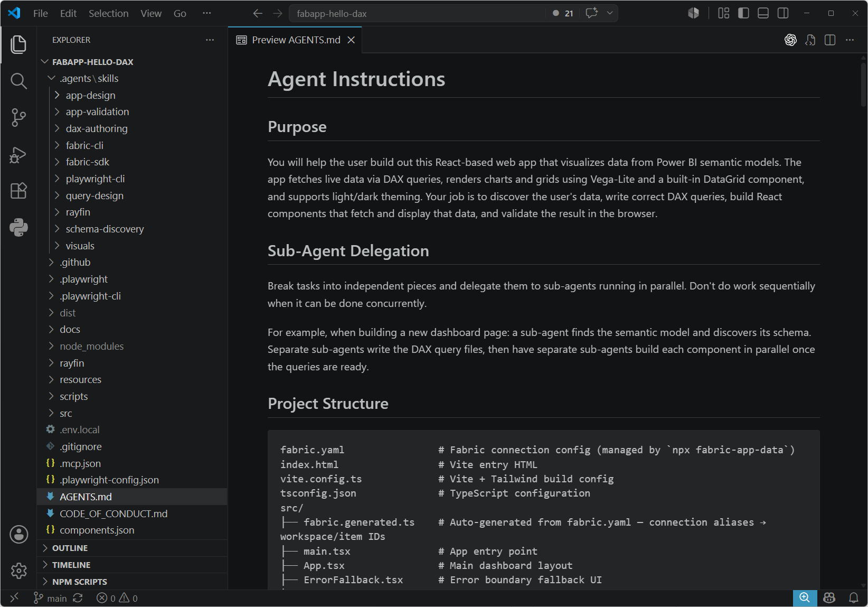The height and width of the screenshot is (607, 868).
Task: Open the Manage gear icon
Action: 18,571
